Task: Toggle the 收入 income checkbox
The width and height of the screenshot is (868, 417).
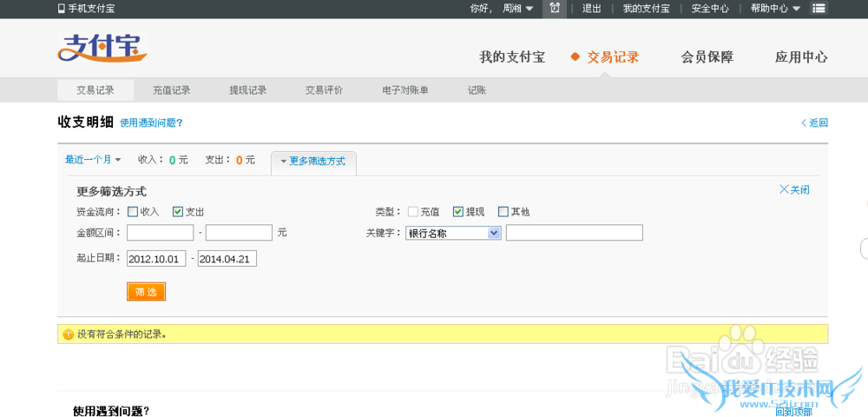Action: click(x=133, y=211)
